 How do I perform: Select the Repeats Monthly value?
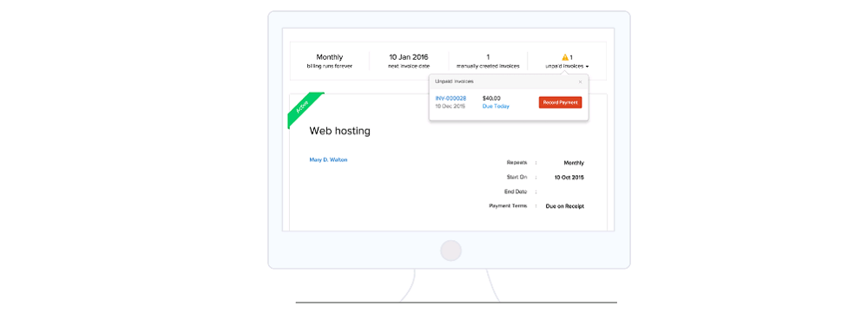574,163
